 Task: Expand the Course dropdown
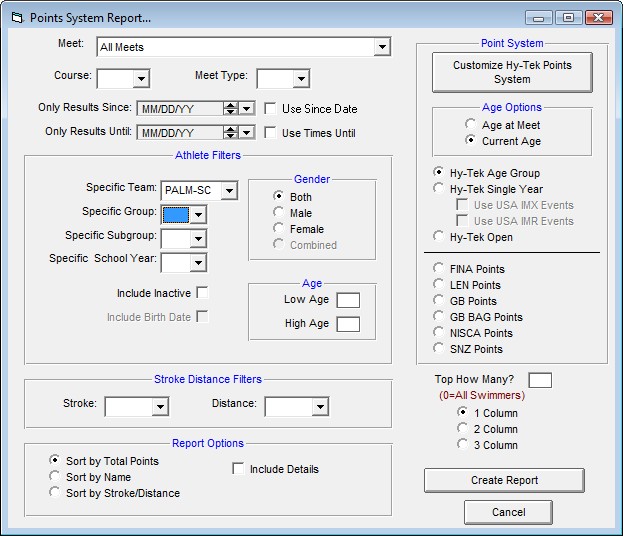pos(141,78)
